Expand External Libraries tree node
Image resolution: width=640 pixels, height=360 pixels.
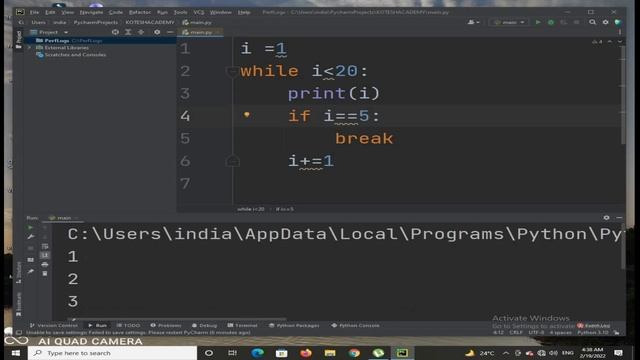click(29, 48)
